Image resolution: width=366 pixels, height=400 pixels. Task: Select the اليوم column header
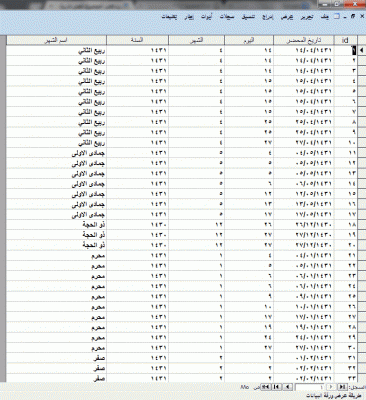(x=249, y=40)
